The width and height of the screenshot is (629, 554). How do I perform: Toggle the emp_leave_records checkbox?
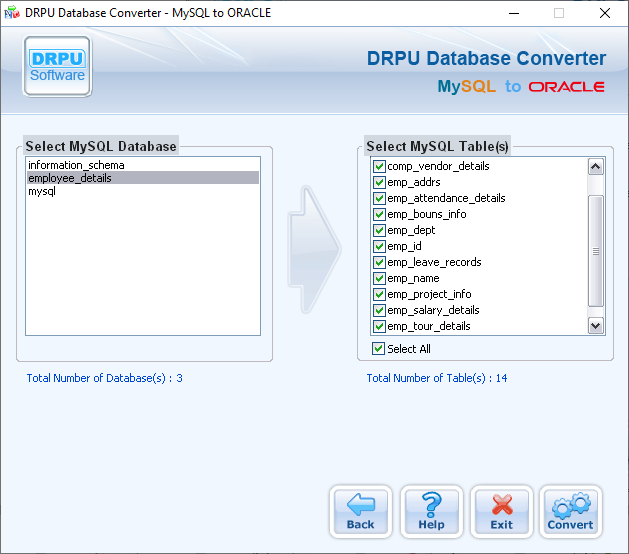point(379,262)
